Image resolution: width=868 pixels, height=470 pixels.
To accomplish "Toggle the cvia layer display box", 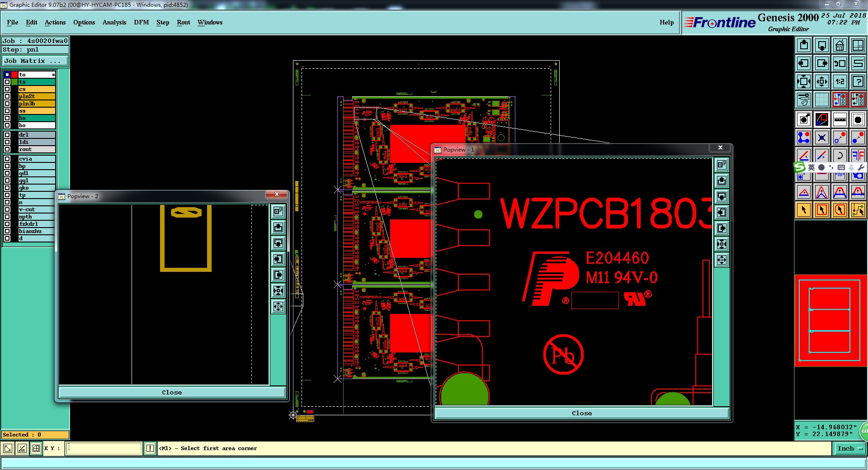I will coord(7,159).
